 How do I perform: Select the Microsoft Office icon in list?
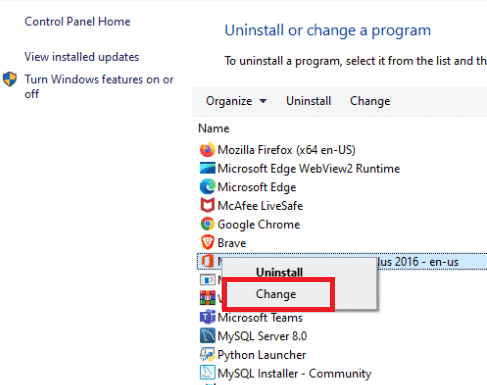[207, 261]
